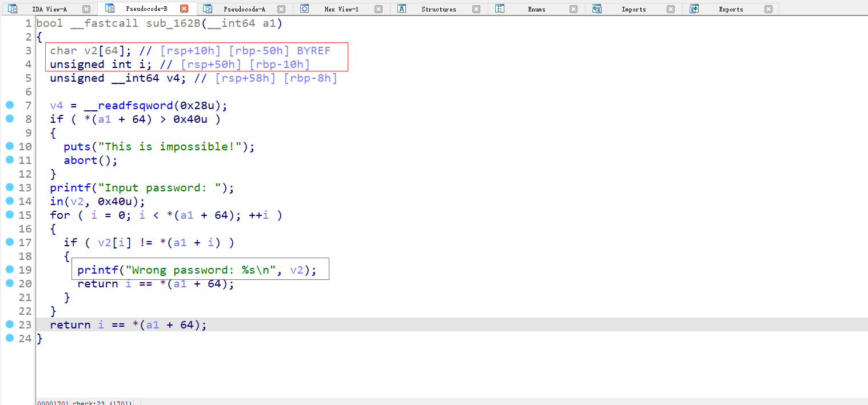Click the unsigned int i declaration
The image size is (868, 405).
(x=101, y=65)
